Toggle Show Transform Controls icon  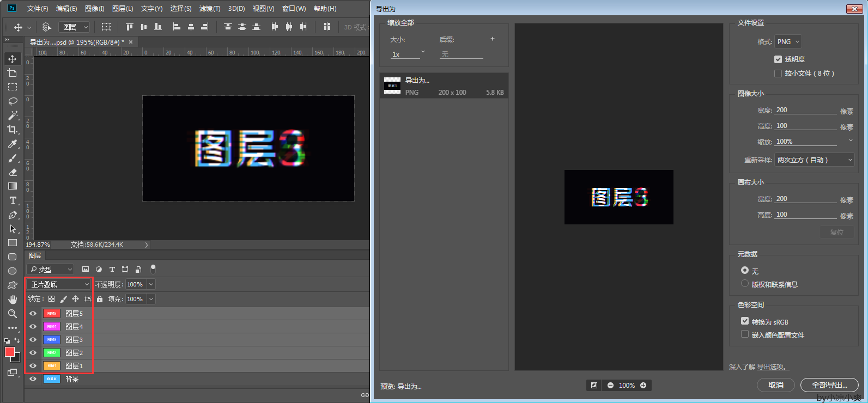(106, 27)
